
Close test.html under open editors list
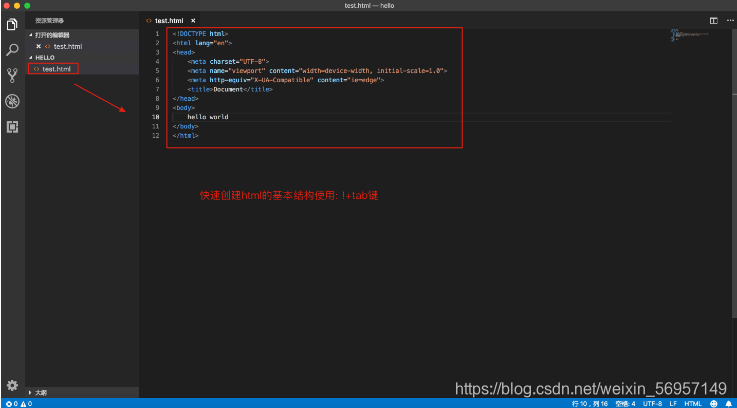point(39,47)
